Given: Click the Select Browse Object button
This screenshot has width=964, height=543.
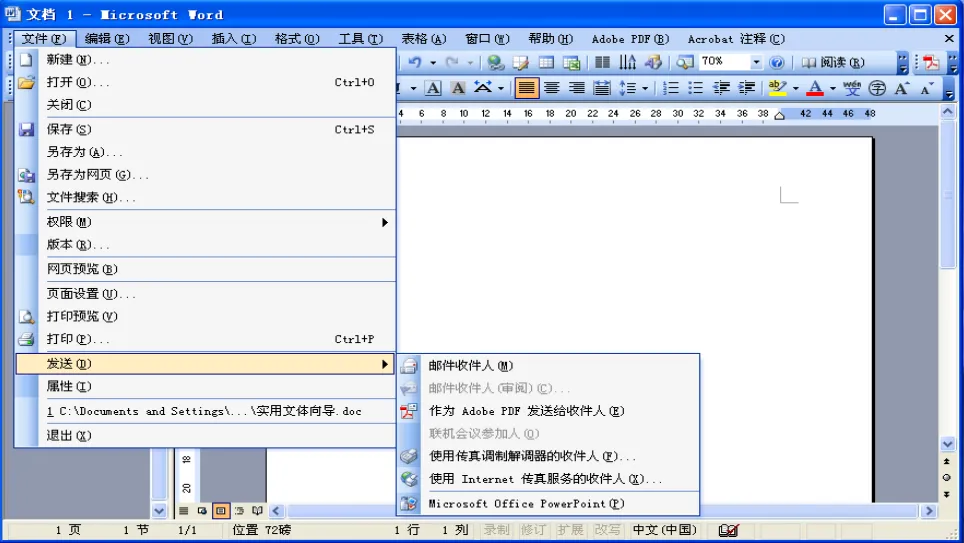Looking at the screenshot, I should pos(947,477).
